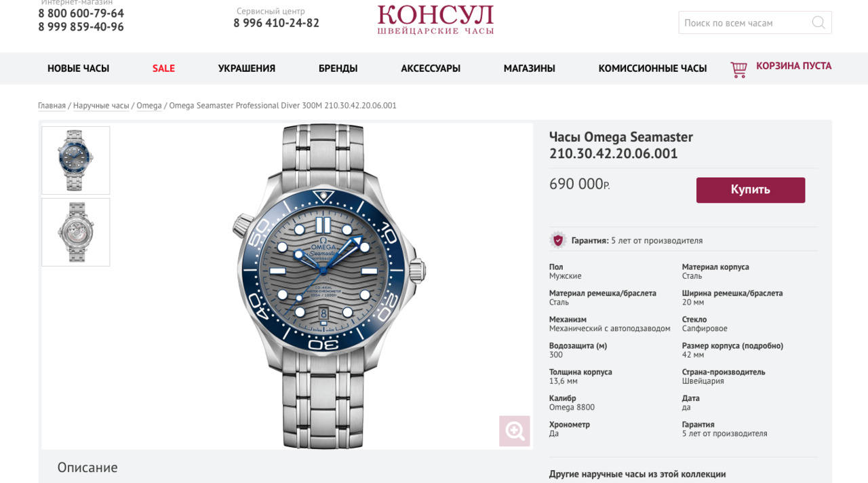Open the Бренды menu
The image size is (868, 483).
coord(338,69)
